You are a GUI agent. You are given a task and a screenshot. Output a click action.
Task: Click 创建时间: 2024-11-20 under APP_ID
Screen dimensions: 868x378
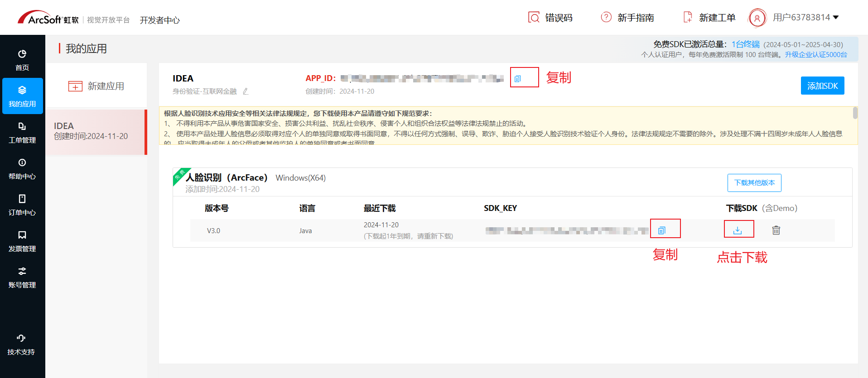[x=340, y=91]
